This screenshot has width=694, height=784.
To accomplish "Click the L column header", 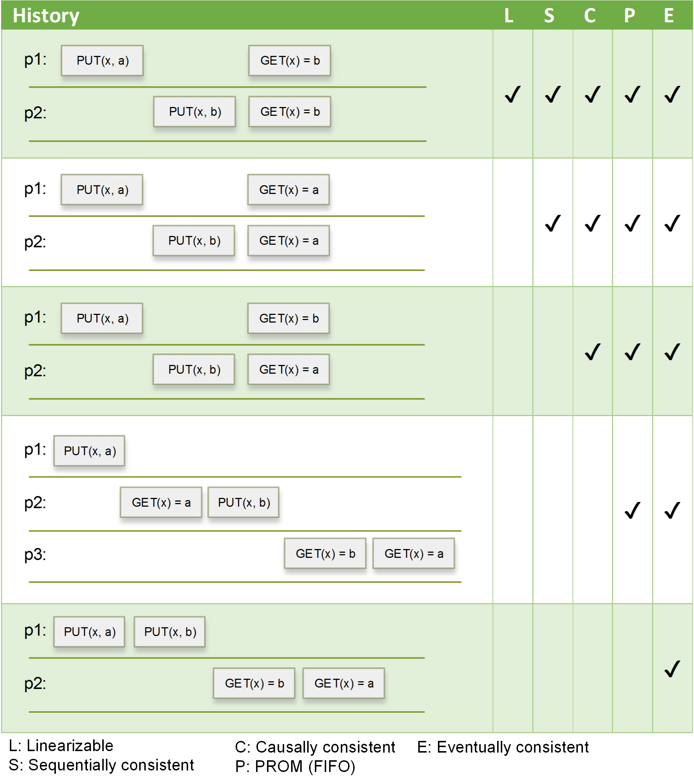I will (509, 16).
